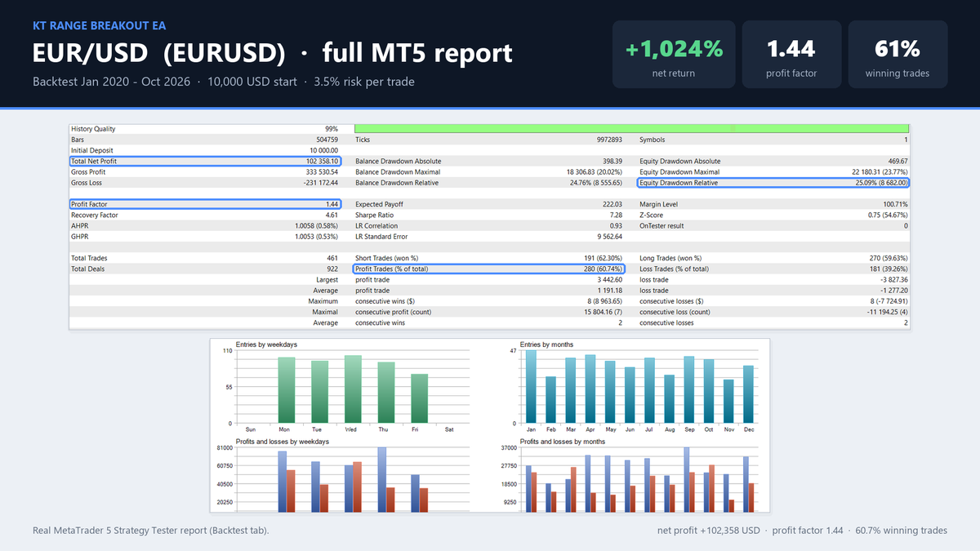Click the Profit Factor label in the report table
The image size is (980, 551).
(x=89, y=204)
